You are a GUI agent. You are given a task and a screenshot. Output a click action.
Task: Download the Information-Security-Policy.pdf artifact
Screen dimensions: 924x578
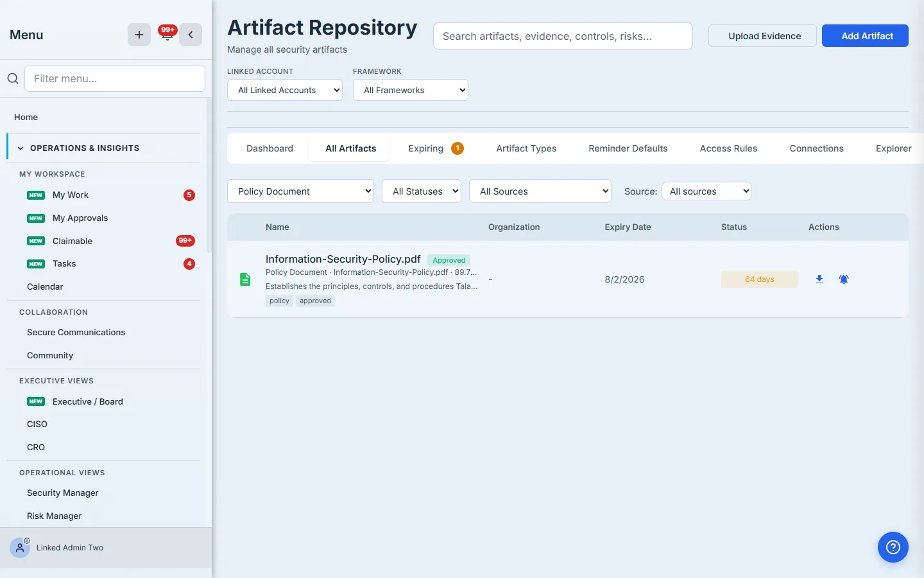click(x=819, y=279)
